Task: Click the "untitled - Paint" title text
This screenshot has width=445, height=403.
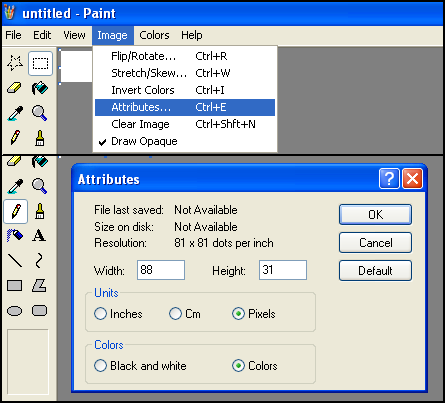Action: (x=69, y=13)
